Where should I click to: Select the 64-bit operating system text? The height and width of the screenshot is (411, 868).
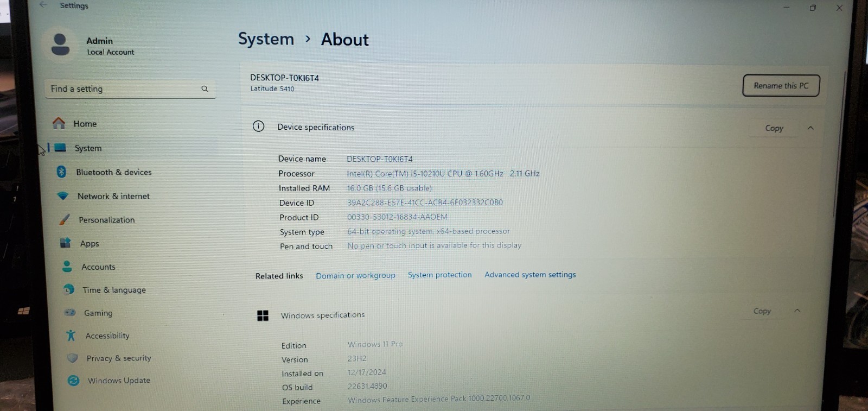coord(429,231)
